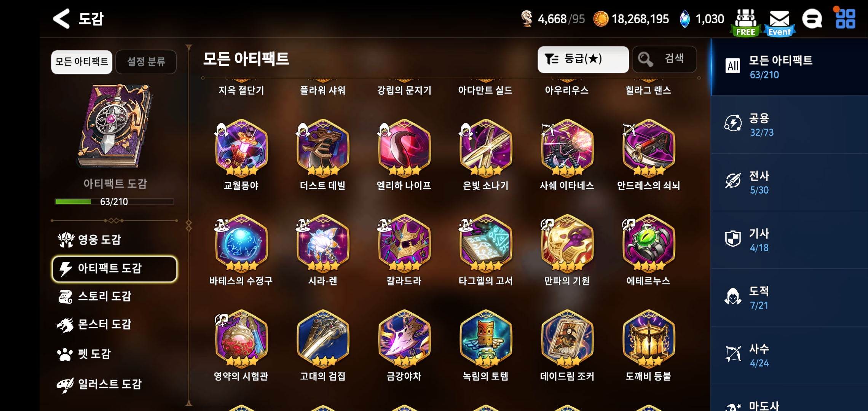Click the 아티팩트 도감 63/210 progress bar
Viewport: 868px width, 411px height.
tap(114, 202)
